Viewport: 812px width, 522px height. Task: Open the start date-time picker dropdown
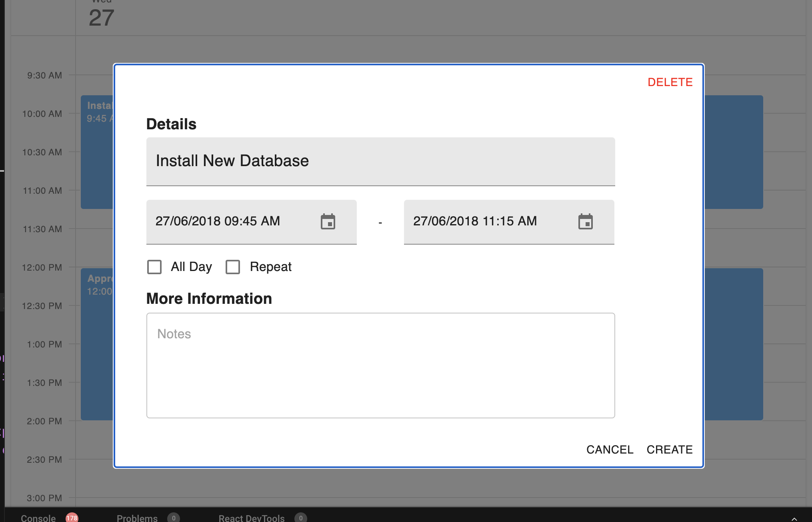tap(240, 221)
